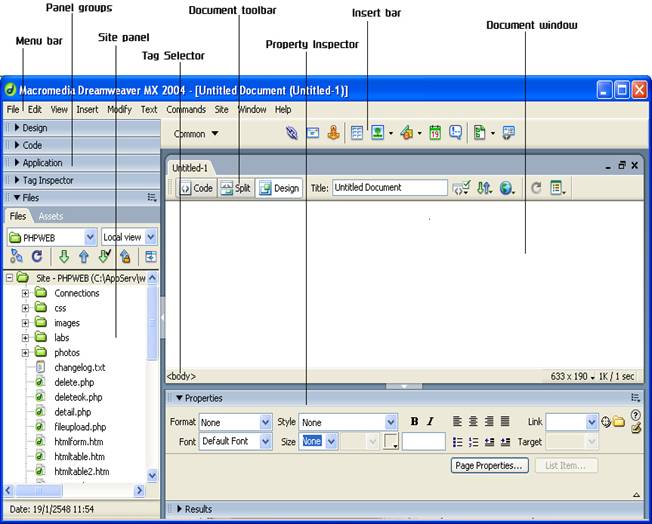Toggle Bold in Property Inspector
The height and width of the screenshot is (524, 652).
click(x=414, y=421)
